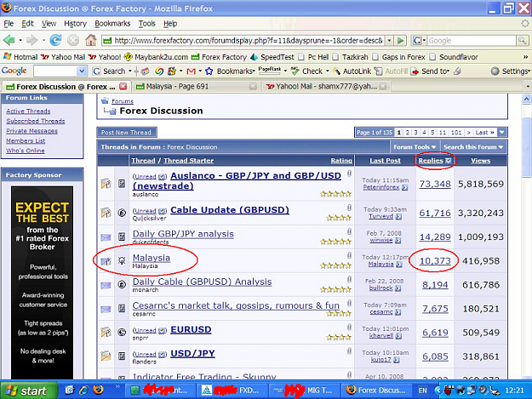This screenshot has width=532, height=399.
Task: Open the File menu
Action: point(9,23)
